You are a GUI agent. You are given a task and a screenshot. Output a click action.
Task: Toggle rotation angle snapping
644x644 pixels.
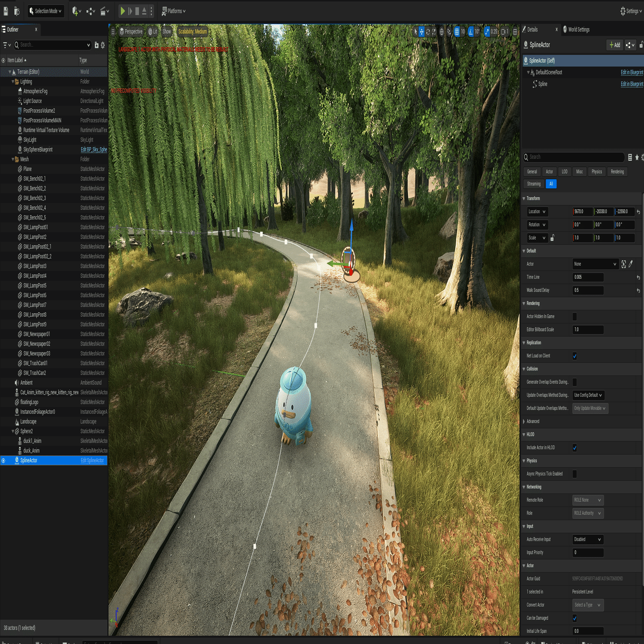point(471,32)
